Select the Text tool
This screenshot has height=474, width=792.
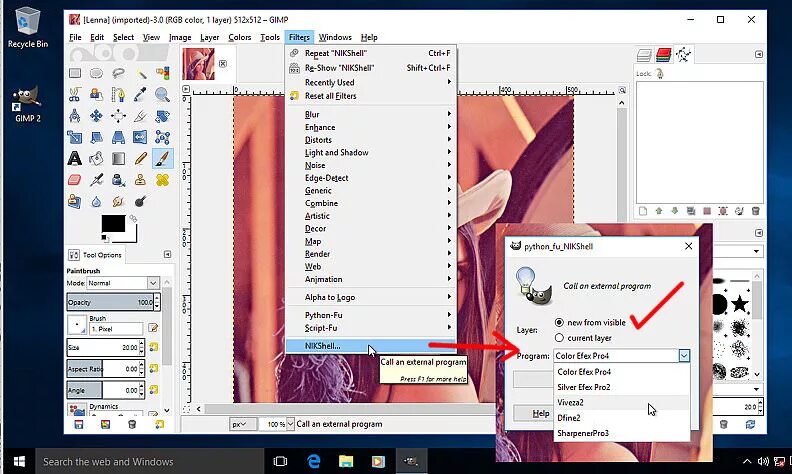point(75,159)
